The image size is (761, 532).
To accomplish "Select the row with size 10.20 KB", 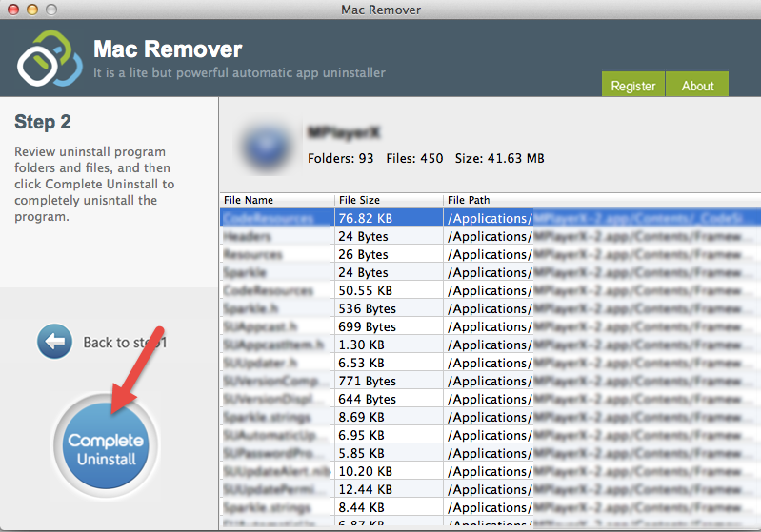I will click(491, 471).
